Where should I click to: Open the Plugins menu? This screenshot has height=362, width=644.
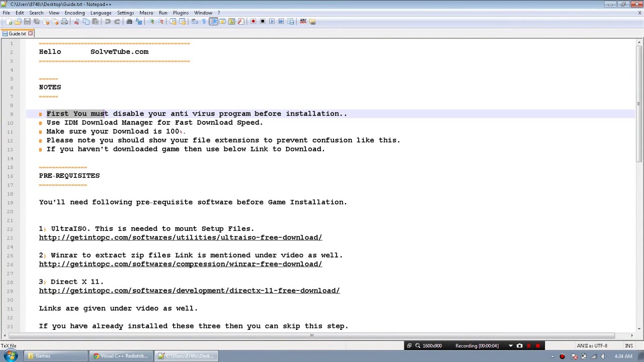(x=181, y=13)
